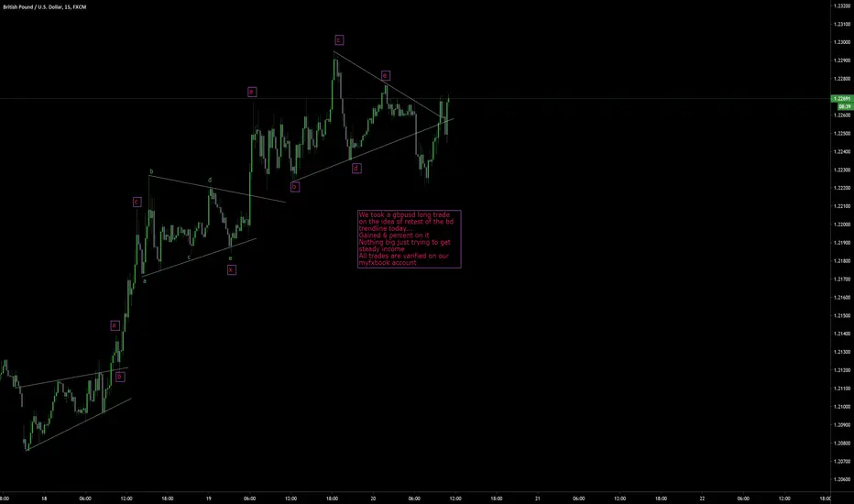Click date label 22 on time axis

(x=702, y=498)
